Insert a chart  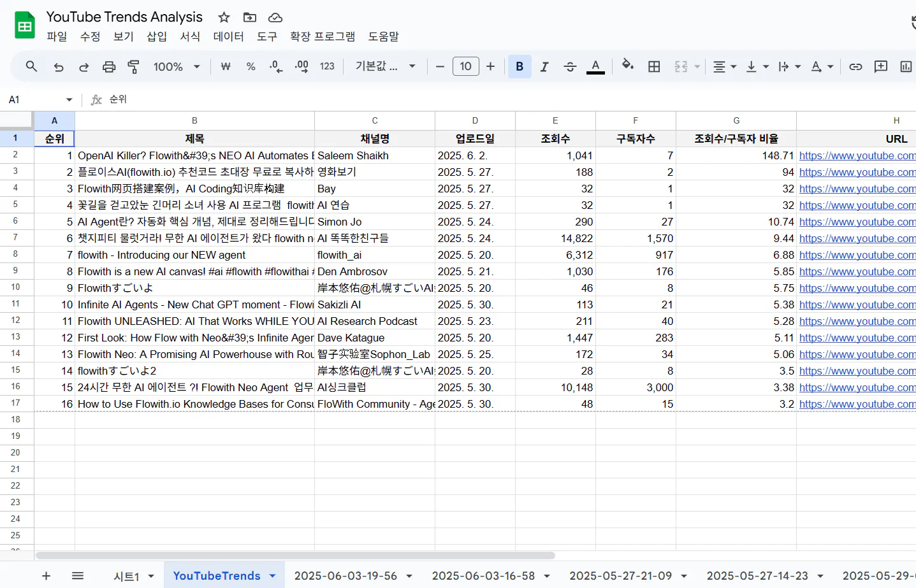906,66
